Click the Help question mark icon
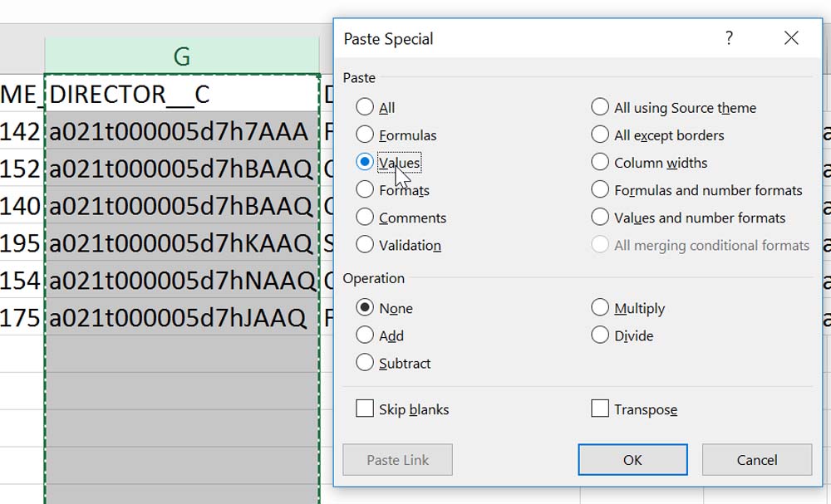This screenshot has height=504, width=831. pos(729,38)
